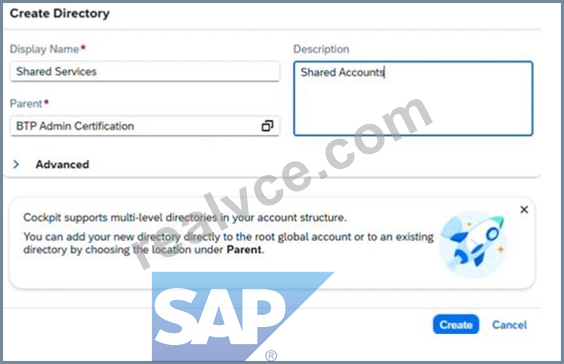Click the registered trademark symbol beside SAP logo
The width and height of the screenshot is (564, 364).
click(x=271, y=355)
